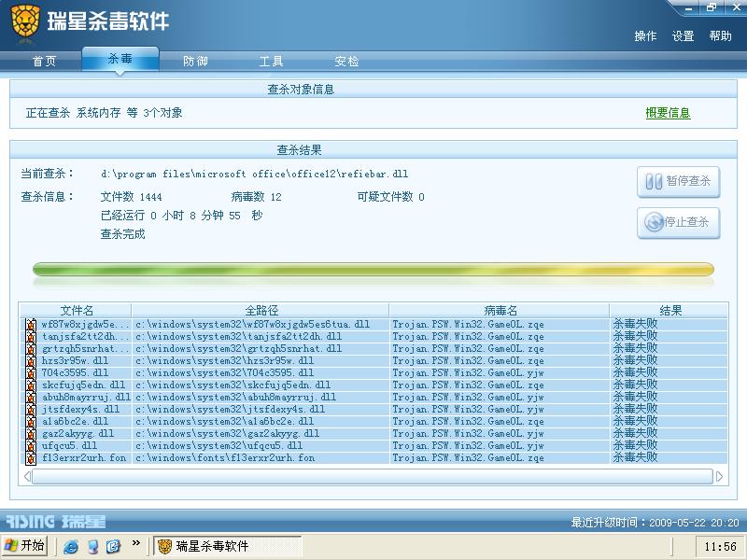747x560 pixels.
Task: Click the Rising lion logo icon
Action: tap(25, 21)
